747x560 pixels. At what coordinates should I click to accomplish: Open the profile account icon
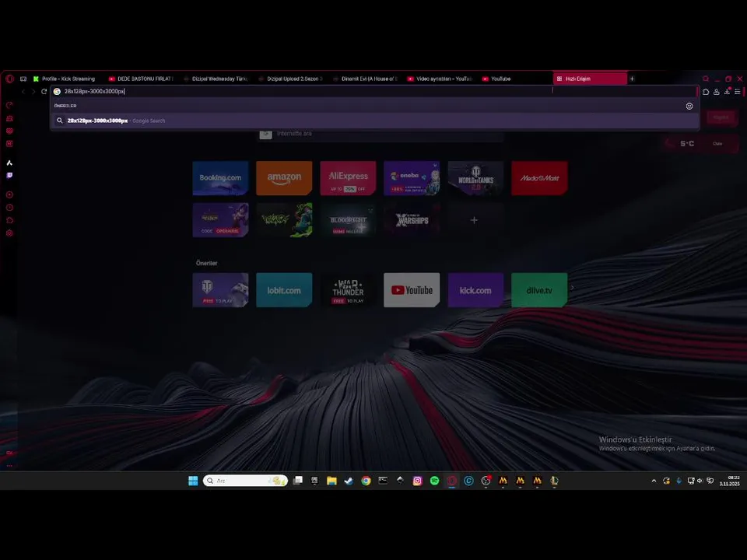click(x=717, y=92)
